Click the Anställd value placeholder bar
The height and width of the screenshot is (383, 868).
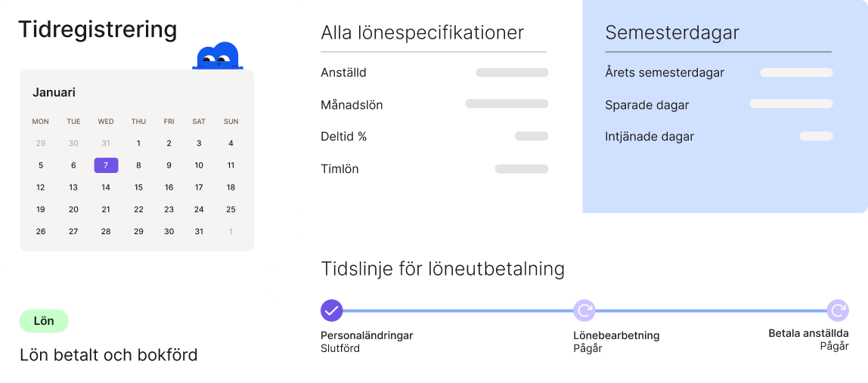click(x=512, y=73)
